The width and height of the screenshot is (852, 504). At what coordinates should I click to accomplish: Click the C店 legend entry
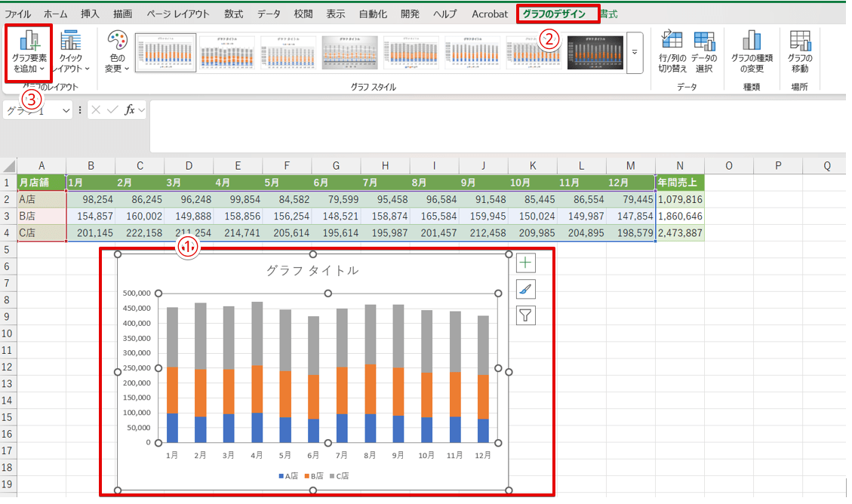(x=340, y=476)
